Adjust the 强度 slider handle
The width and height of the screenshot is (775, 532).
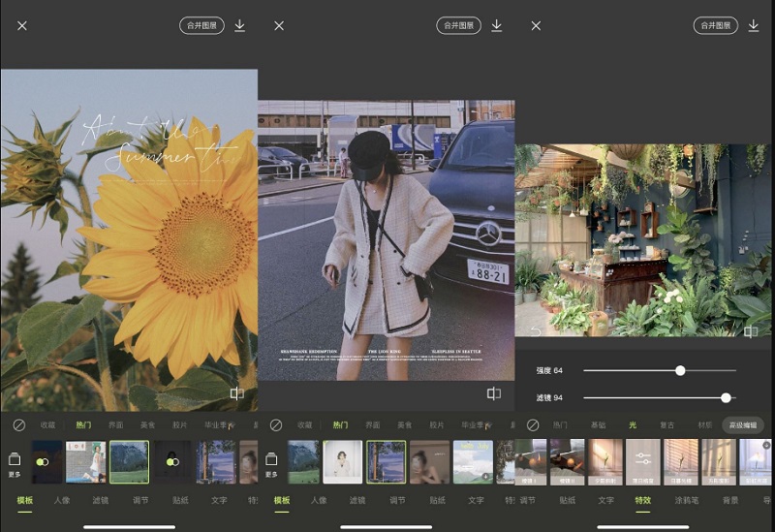tap(680, 370)
